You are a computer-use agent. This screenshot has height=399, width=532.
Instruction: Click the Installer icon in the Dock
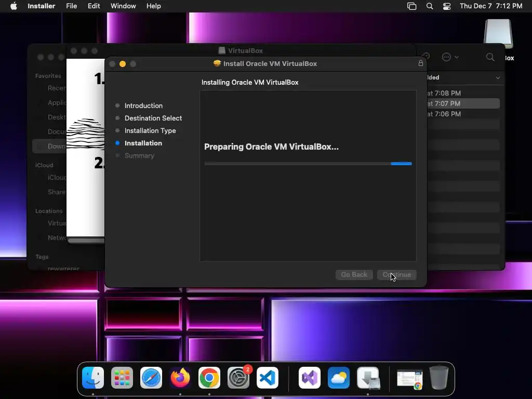tap(368, 378)
